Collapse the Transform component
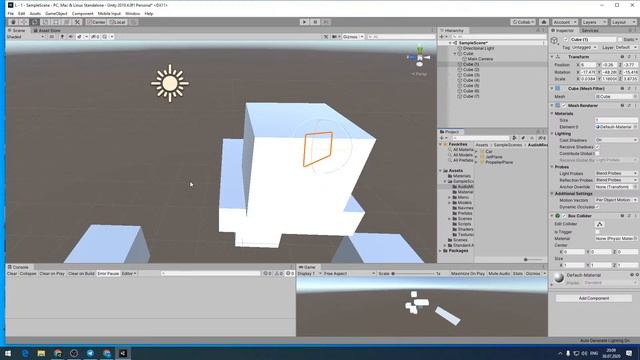The width and height of the screenshot is (640, 360). [x=552, y=57]
